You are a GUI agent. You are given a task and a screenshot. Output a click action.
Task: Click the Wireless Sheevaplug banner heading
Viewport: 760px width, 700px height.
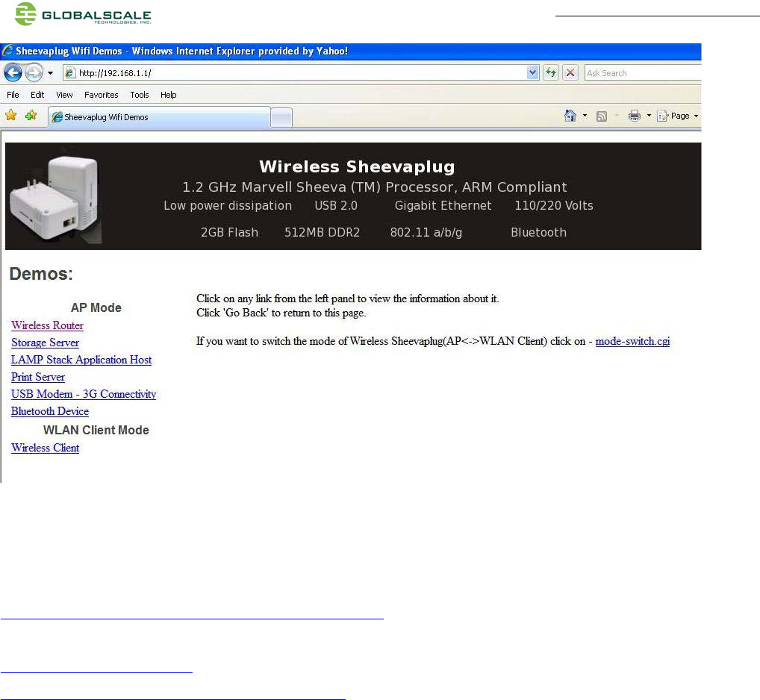tap(357, 166)
